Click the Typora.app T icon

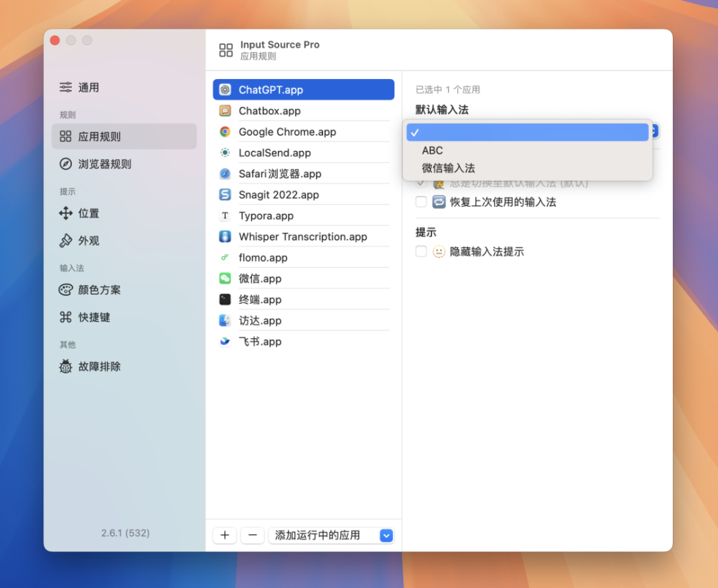pyautogui.click(x=225, y=215)
